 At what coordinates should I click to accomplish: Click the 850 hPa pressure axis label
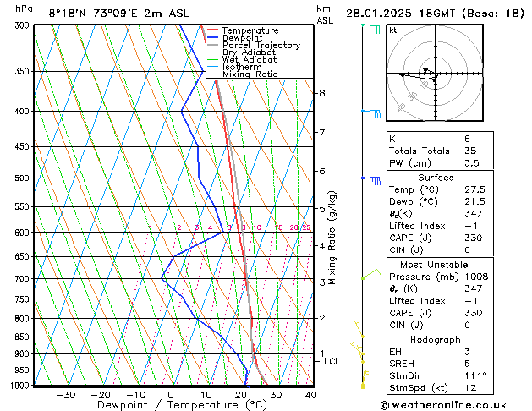(x=22, y=337)
